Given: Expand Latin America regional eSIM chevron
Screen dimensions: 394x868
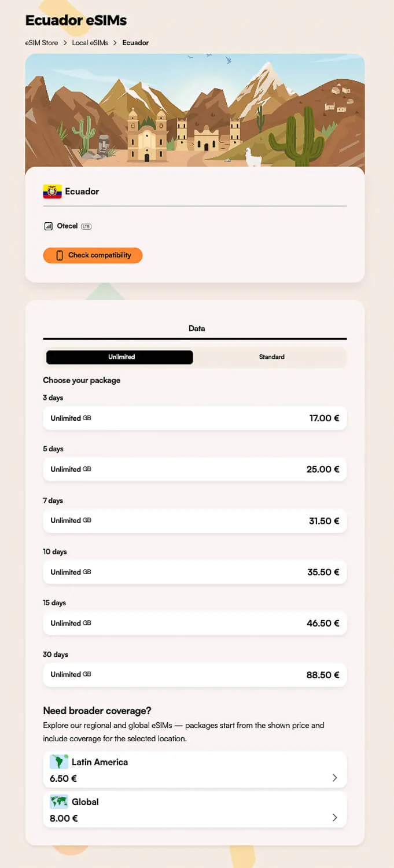Looking at the screenshot, I should [334, 778].
